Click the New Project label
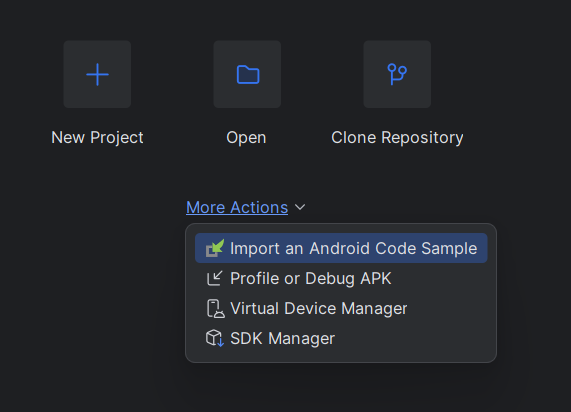 tap(97, 138)
